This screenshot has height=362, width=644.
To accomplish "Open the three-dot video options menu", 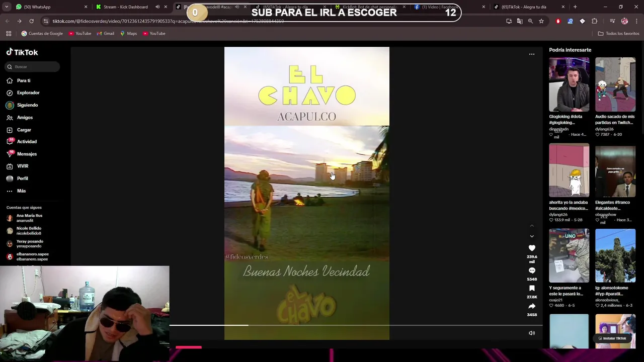I will 532,54.
